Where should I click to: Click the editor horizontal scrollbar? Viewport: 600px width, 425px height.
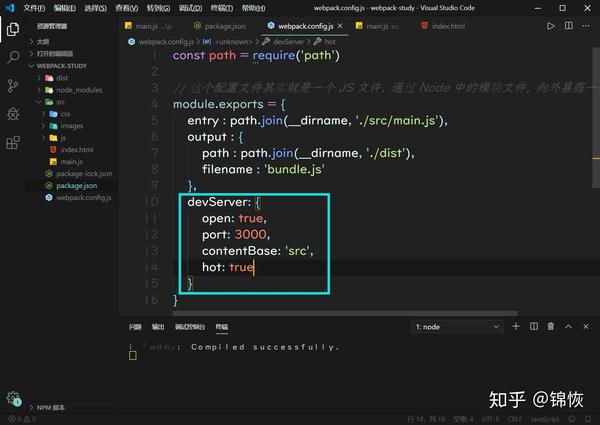pos(345,313)
